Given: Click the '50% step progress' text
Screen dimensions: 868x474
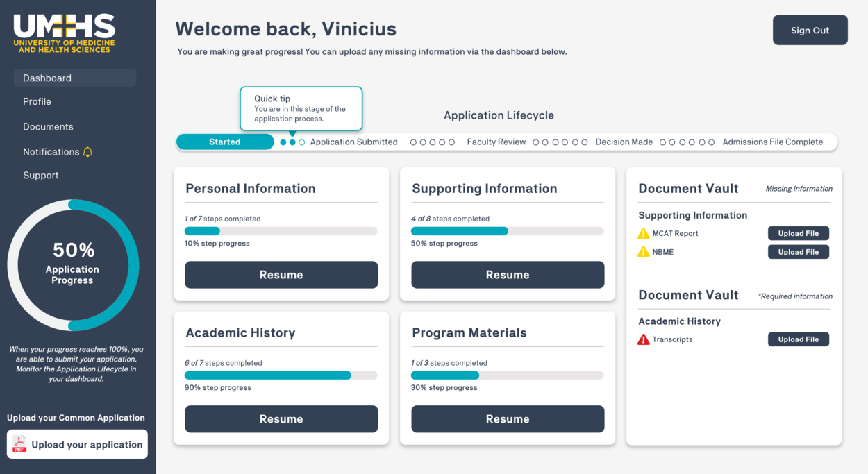Looking at the screenshot, I should coord(444,244).
